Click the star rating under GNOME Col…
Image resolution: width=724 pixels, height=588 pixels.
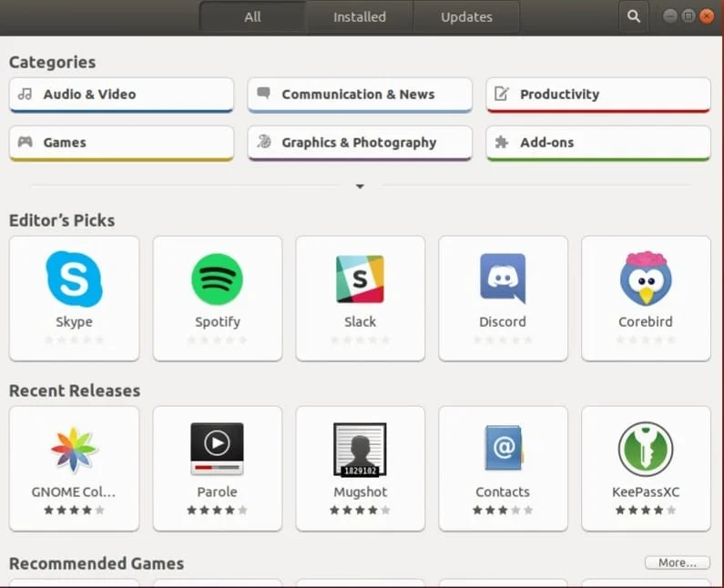75,510
